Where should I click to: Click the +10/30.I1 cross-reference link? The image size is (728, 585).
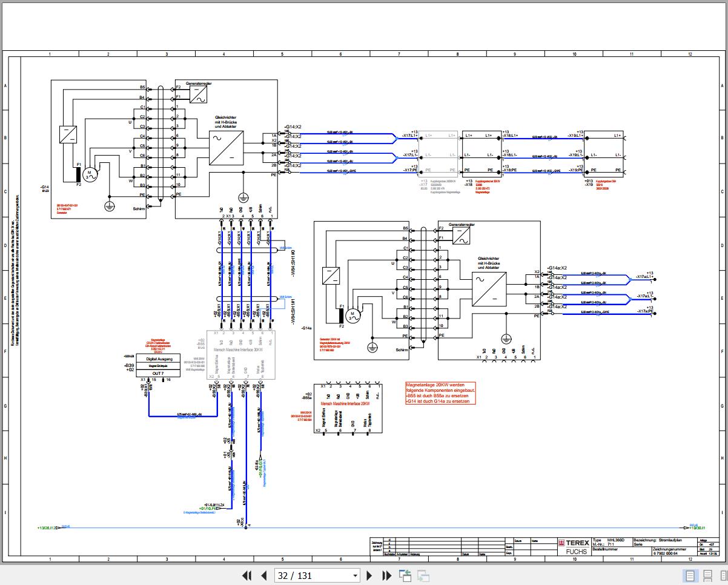(x=698, y=528)
